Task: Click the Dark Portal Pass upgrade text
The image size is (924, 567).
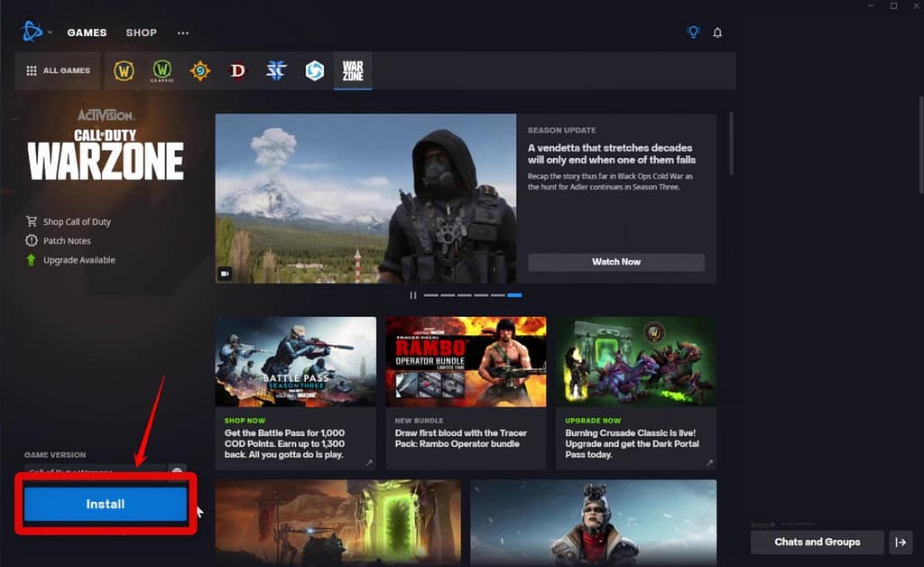Action: pos(632,443)
